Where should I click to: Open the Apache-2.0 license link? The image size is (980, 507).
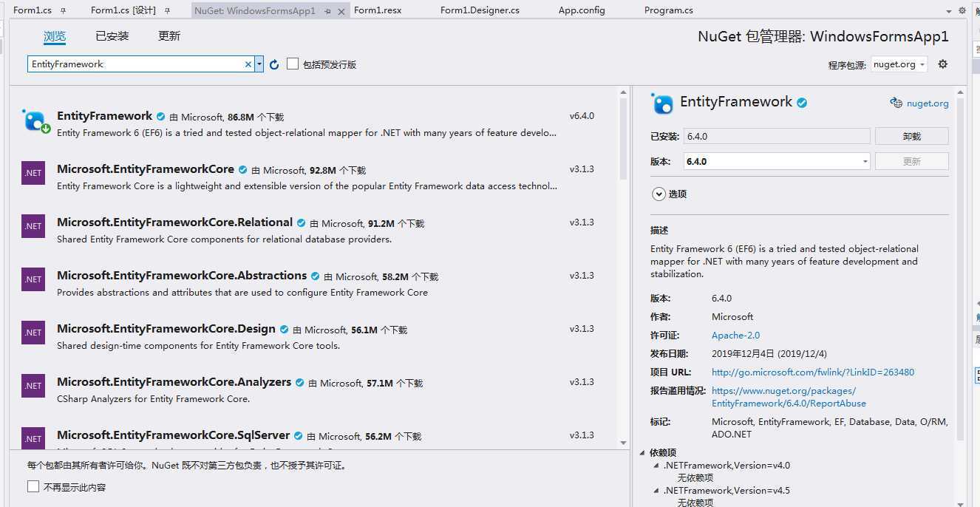tap(735, 335)
